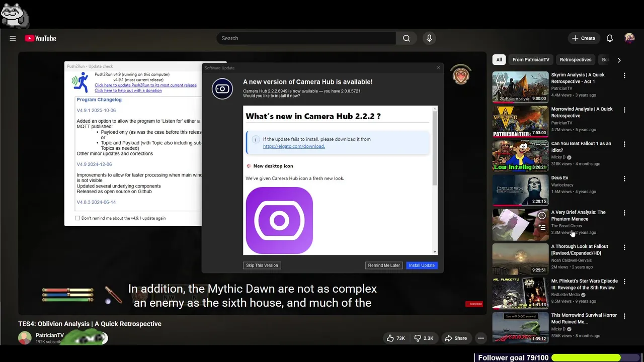Click 'The Bread Circus' channel name
The height and width of the screenshot is (362, 644).
click(x=567, y=226)
